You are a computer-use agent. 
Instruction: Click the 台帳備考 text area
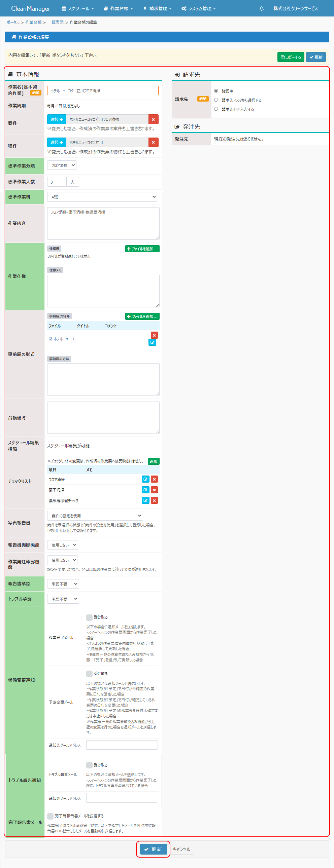click(x=103, y=417)
